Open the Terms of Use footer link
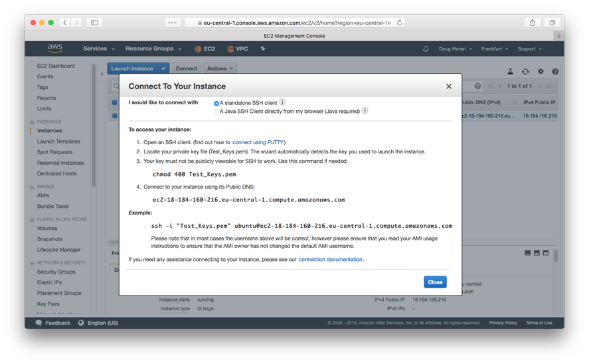 539,323
